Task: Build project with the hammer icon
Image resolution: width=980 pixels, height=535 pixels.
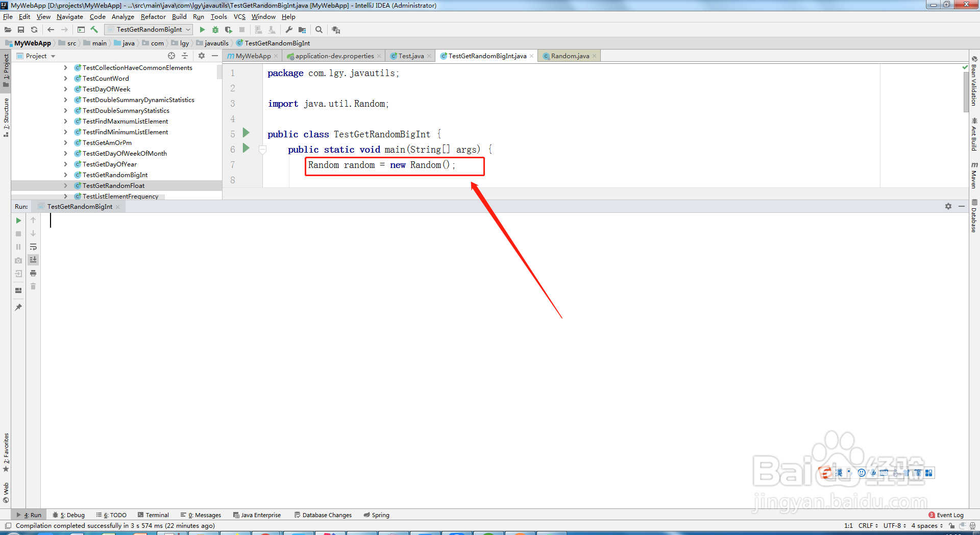Action: pos(94,30)
